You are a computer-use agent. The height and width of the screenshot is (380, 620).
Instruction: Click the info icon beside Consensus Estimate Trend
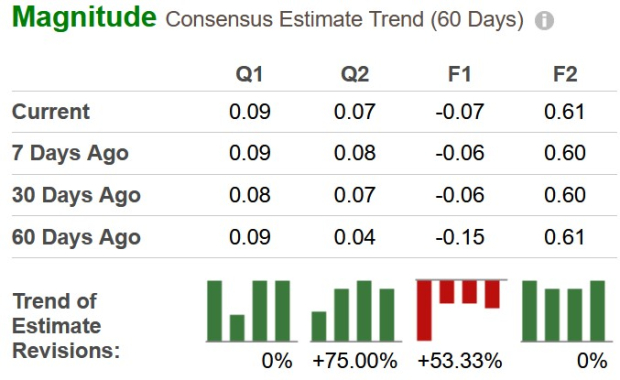coord(544,20)
